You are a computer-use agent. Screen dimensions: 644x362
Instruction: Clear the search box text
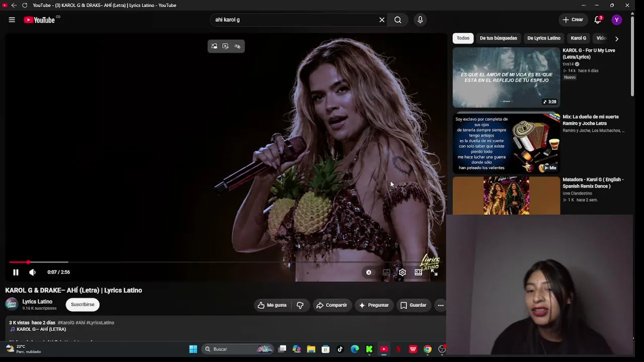382,20
